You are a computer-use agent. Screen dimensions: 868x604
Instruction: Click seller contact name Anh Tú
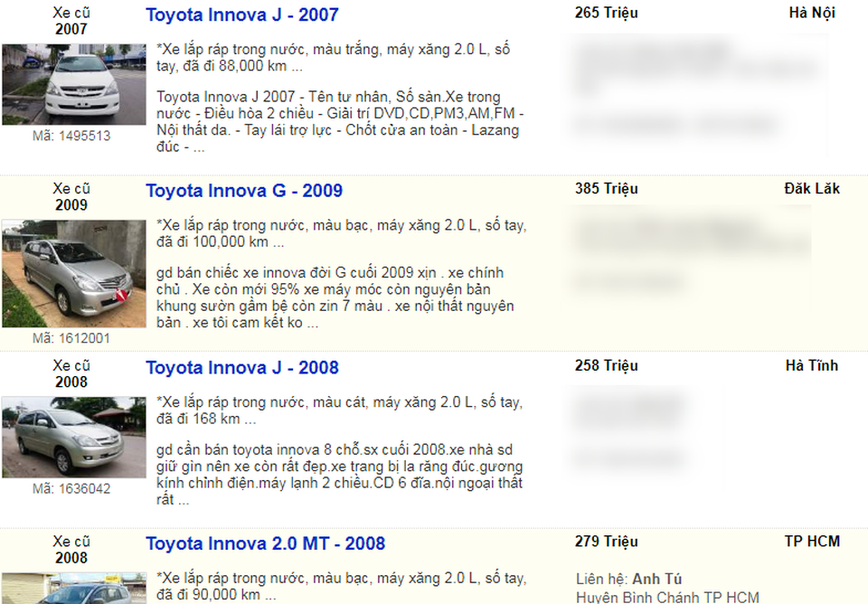pyautogui.click(x=657, y=579)
